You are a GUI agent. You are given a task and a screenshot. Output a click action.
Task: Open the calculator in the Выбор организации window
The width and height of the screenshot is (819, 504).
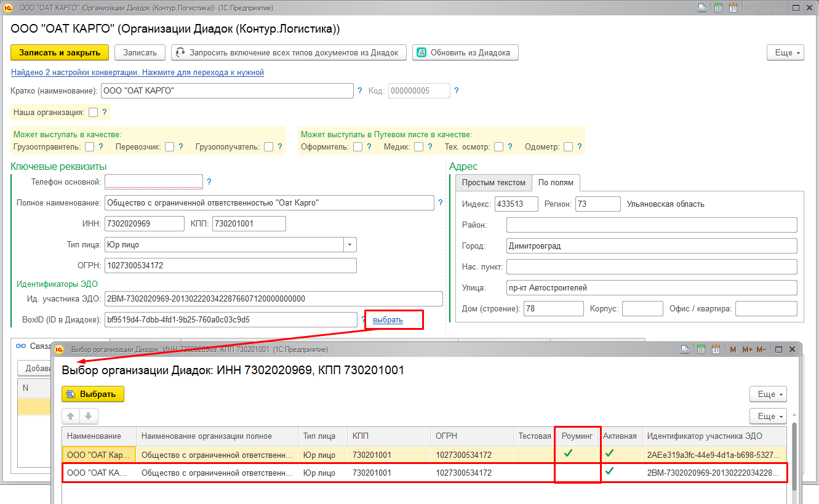tap(701, 349)
